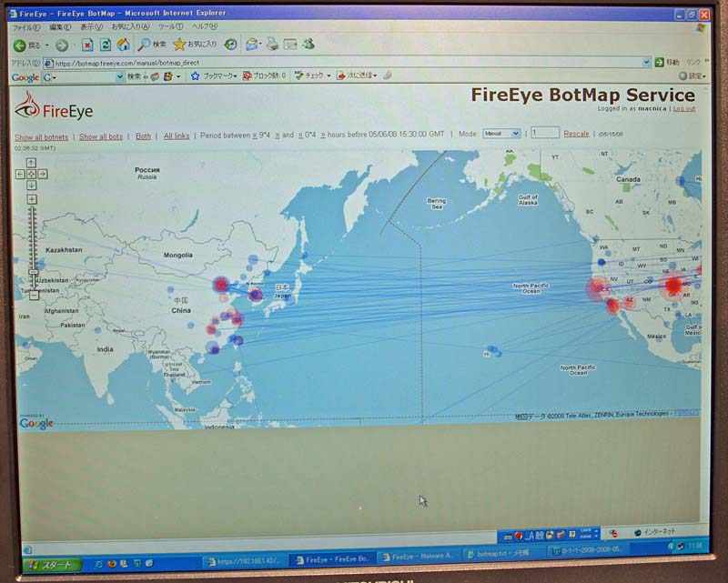Open the Mode dropdown showing Manual
This screenshot has width=728, height=583.
[x=501, y=134]
